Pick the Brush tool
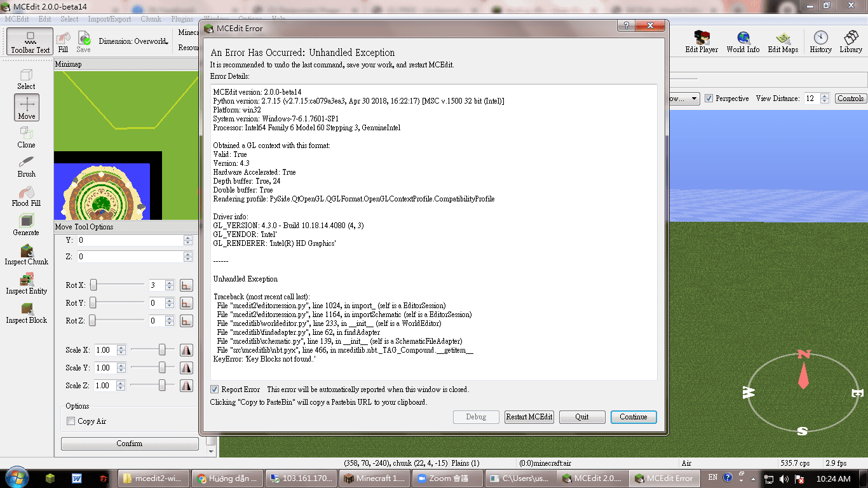 27,166
